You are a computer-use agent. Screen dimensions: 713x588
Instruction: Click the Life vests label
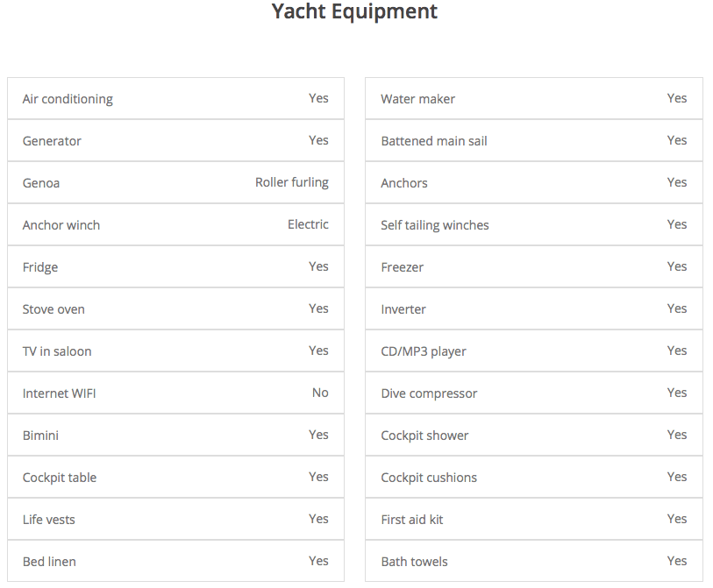coord(49,520)
